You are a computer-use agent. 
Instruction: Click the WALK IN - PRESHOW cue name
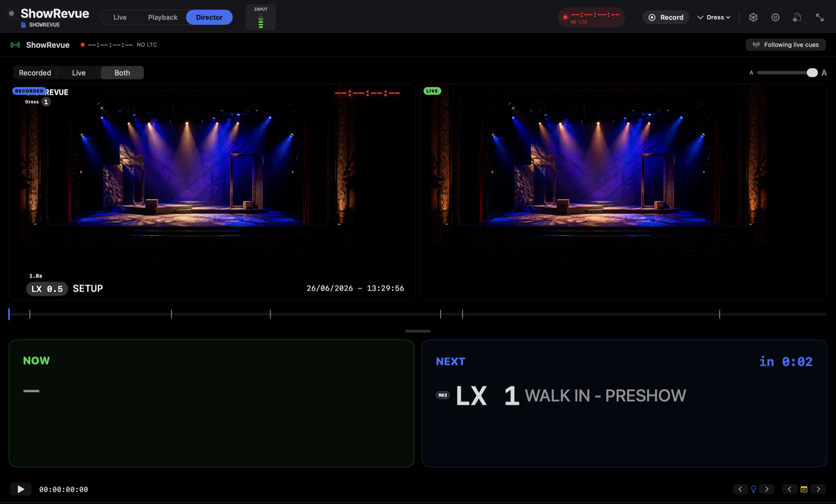coord(605,395)
